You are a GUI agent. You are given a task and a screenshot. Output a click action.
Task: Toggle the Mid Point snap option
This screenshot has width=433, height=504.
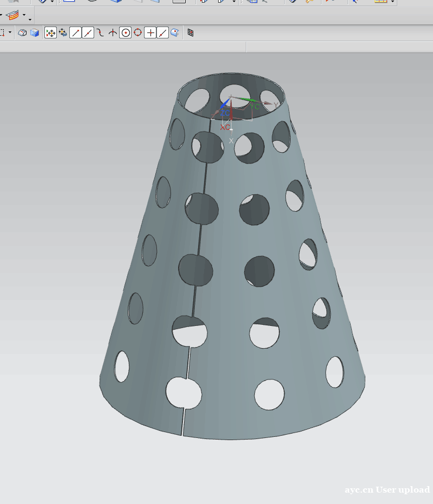point(88,33)
